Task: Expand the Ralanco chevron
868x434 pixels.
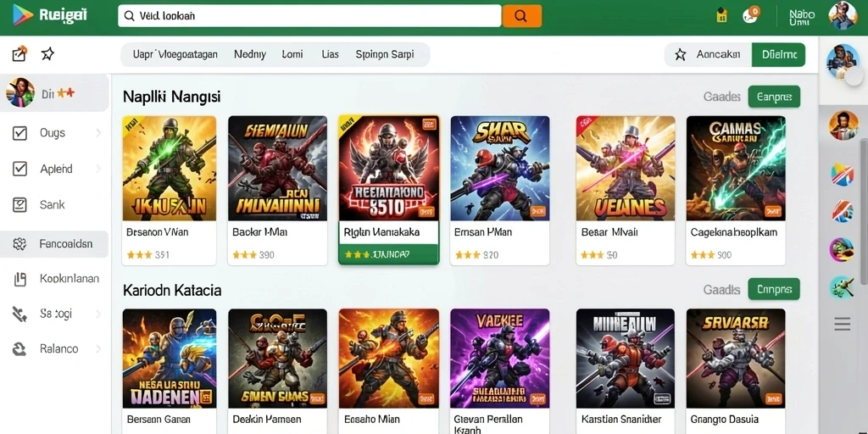Action: [98, 348]
